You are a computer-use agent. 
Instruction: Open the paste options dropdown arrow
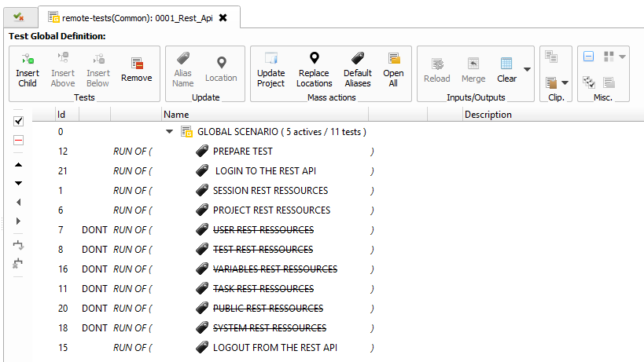click(x=565, y=82)
